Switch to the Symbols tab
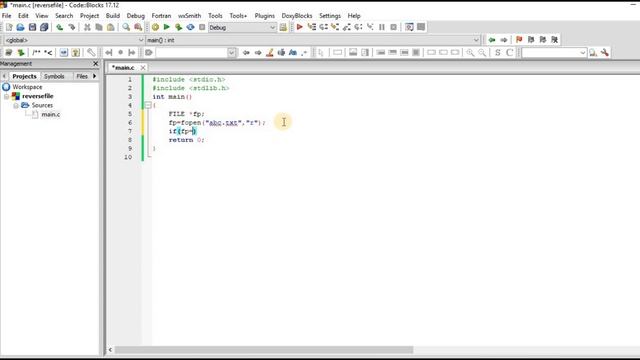 [x=54, y=76]
